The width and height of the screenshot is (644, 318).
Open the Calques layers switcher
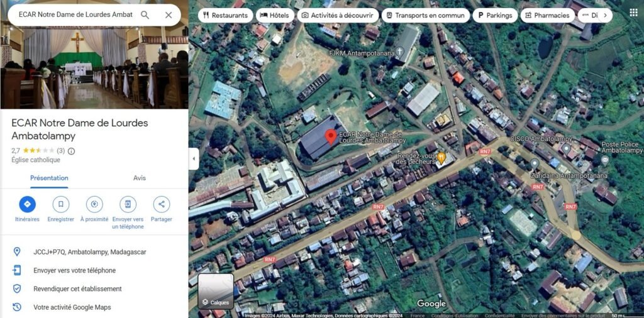click(216, 291)
